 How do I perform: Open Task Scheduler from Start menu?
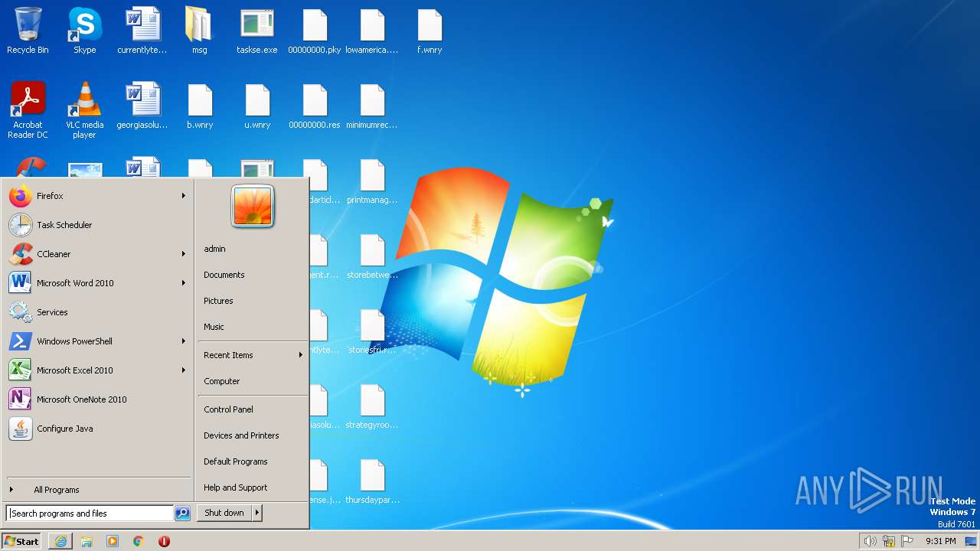click(98, 225)
